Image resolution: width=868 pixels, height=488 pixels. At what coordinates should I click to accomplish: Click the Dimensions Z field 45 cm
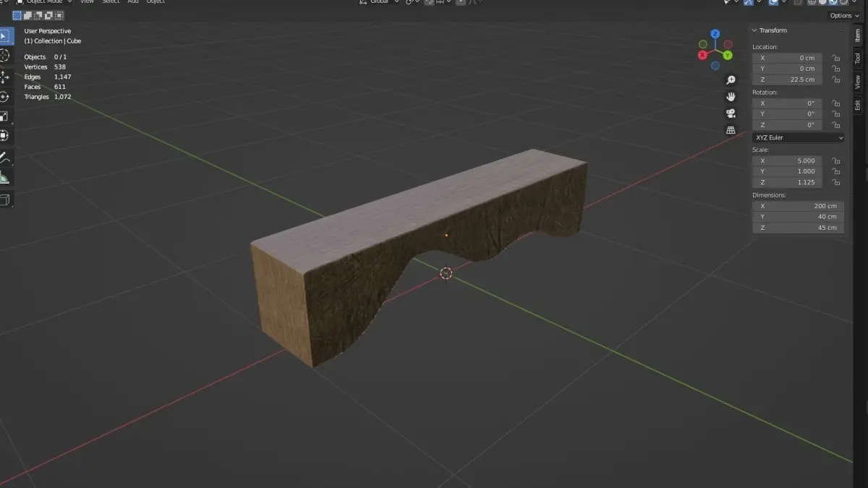coord(798,228)
